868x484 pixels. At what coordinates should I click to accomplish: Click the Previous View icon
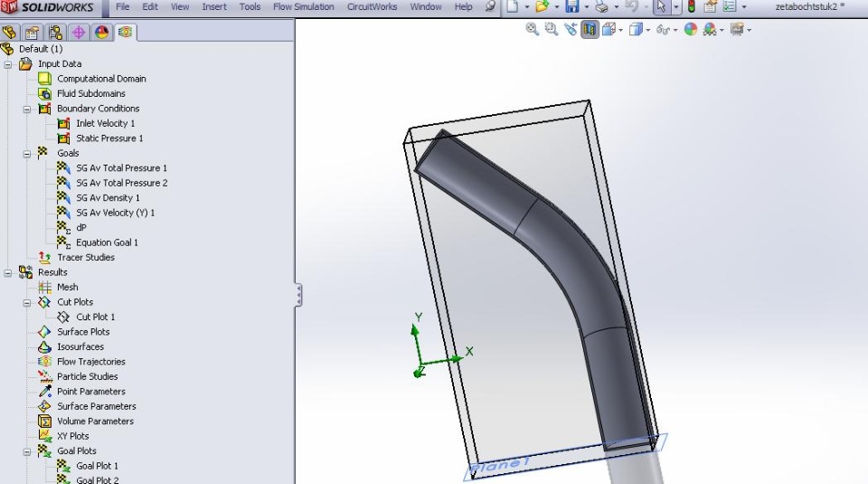[x=571, y=29]
